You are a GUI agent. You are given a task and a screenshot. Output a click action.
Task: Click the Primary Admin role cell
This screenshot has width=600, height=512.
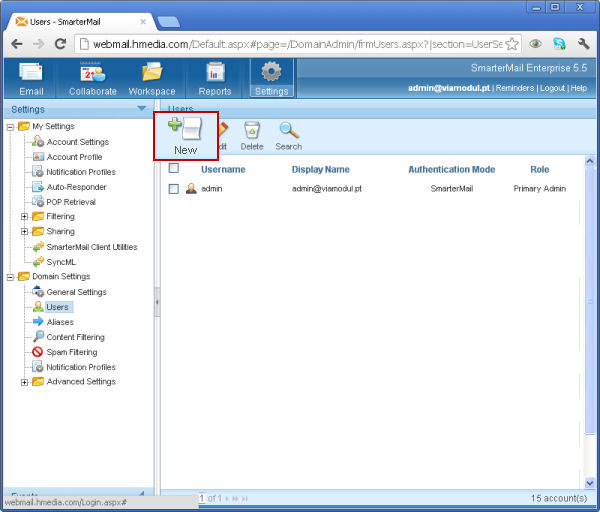pos(540,189)
